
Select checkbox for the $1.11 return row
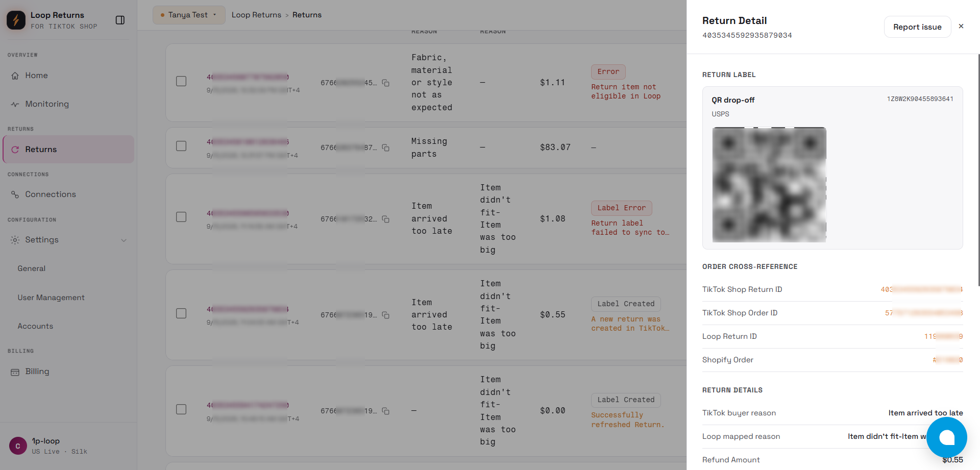[x=181, y=81]
